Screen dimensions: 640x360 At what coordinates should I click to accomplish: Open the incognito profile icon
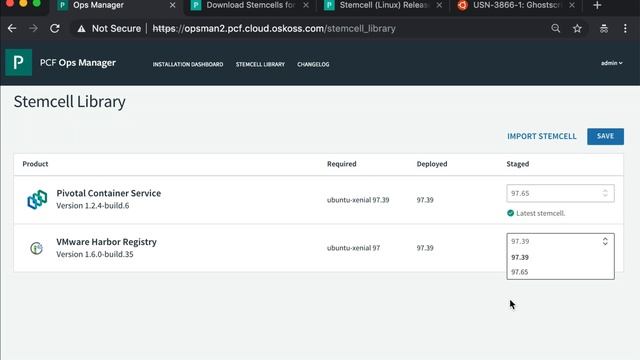(604, 29)
